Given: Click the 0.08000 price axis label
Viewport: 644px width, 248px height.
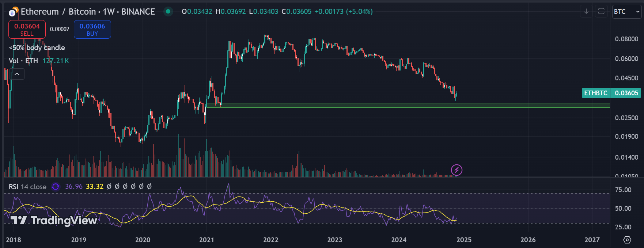Looking at the screenshot, I should pyautogui.click(x=626, y=39).
